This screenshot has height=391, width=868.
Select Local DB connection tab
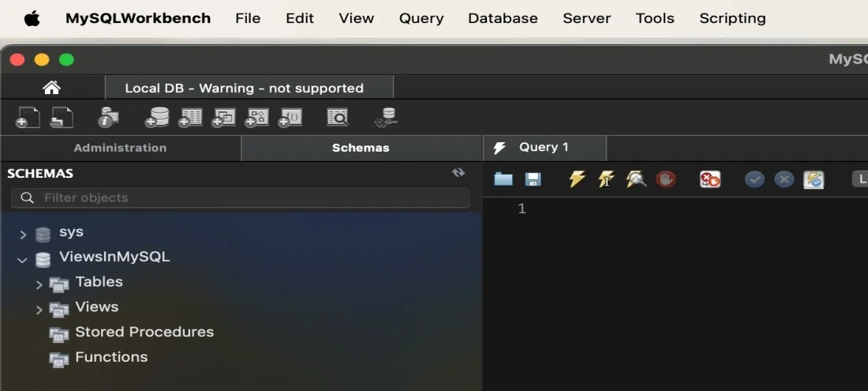pyautogui.click(x=249, y=88)
